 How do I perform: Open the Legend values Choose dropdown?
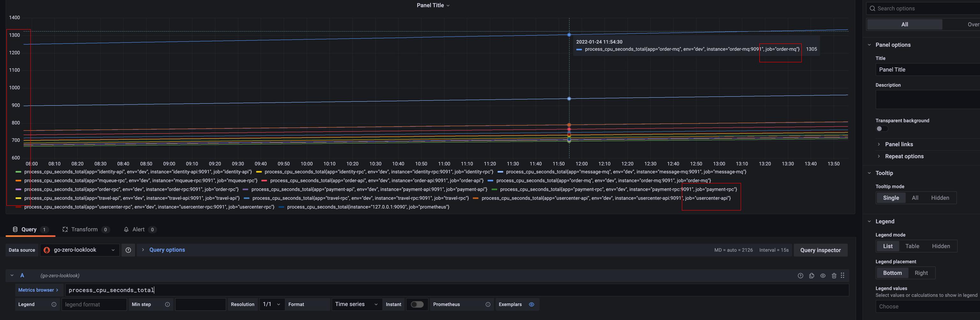pyautogui.click(x=927, y=307)
